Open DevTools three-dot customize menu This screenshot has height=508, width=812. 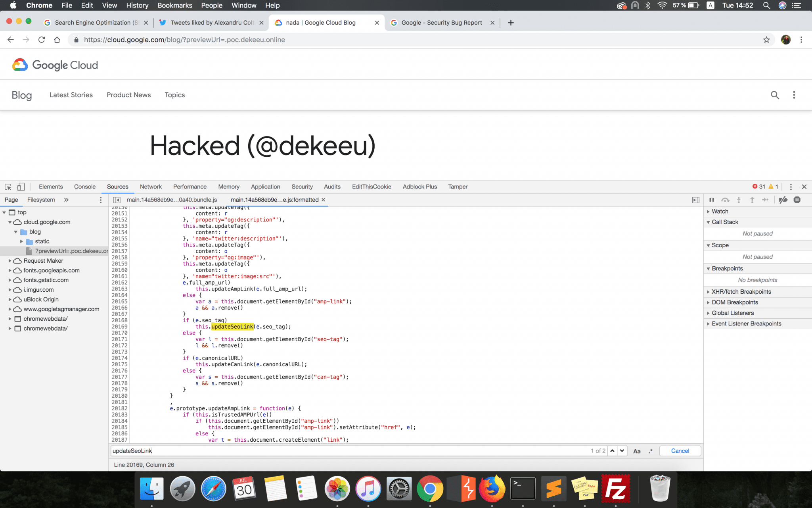point(791,187)
